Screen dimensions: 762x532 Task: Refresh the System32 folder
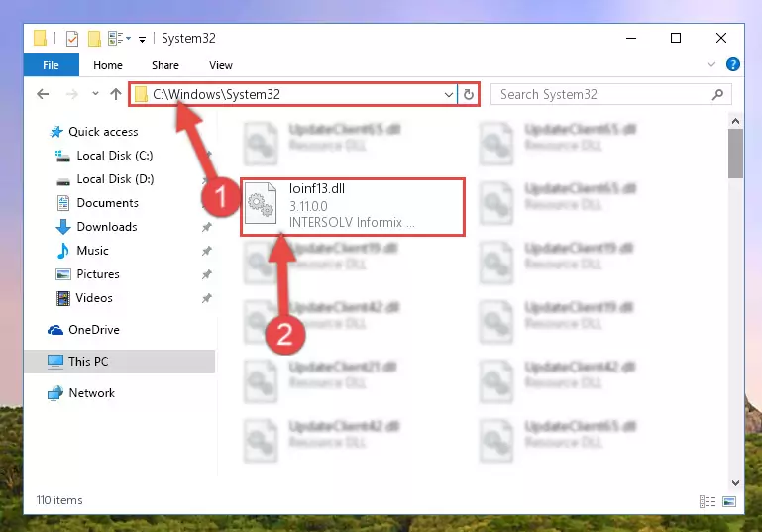469,94
